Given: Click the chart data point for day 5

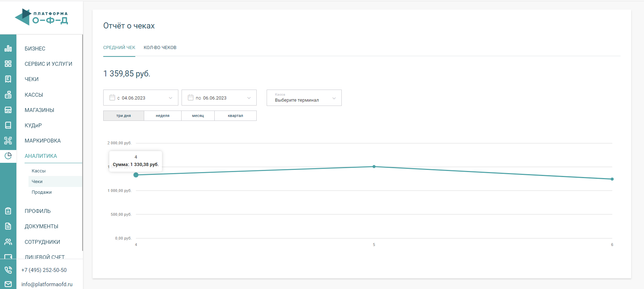Looking at the screenshot, I should point(374,166).
